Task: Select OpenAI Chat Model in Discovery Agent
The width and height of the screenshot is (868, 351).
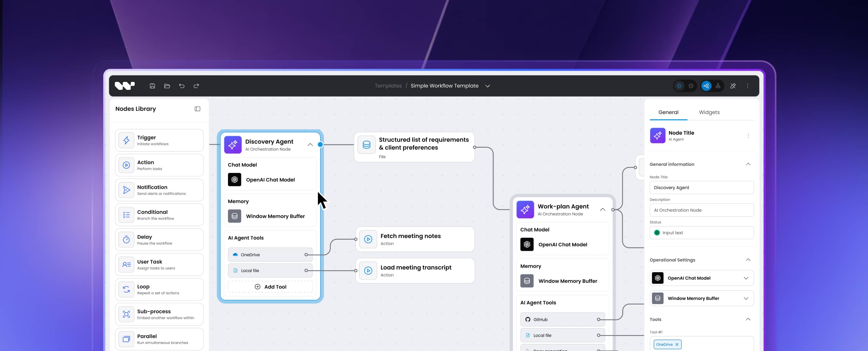Action: pyautogui.click(x=270, y=179)
